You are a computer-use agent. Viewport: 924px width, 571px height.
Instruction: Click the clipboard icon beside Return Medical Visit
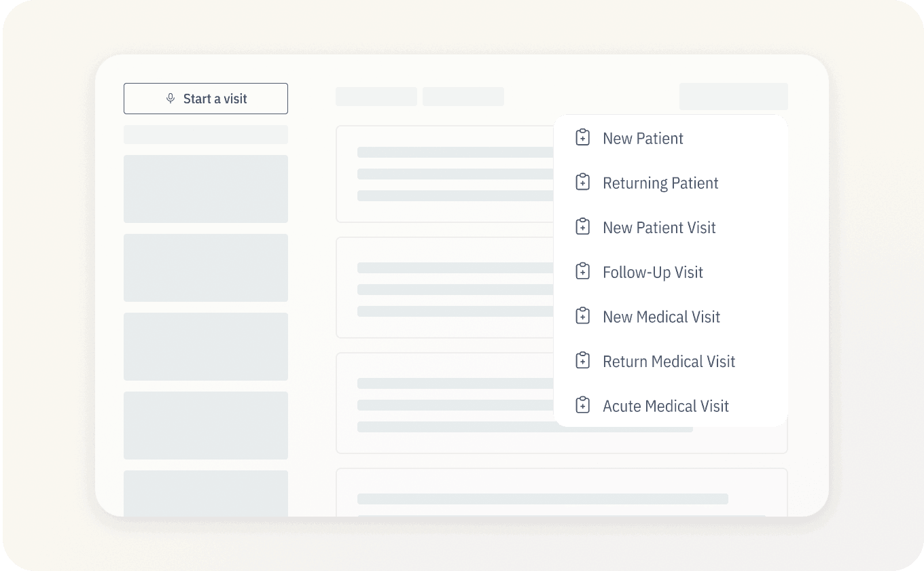click(582, 360)
